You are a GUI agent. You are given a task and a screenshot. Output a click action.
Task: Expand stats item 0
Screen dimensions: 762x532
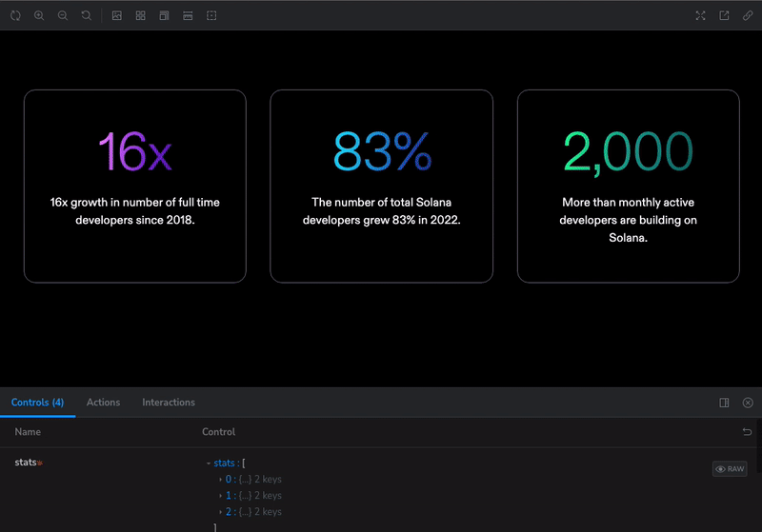(x=220, y=480)
